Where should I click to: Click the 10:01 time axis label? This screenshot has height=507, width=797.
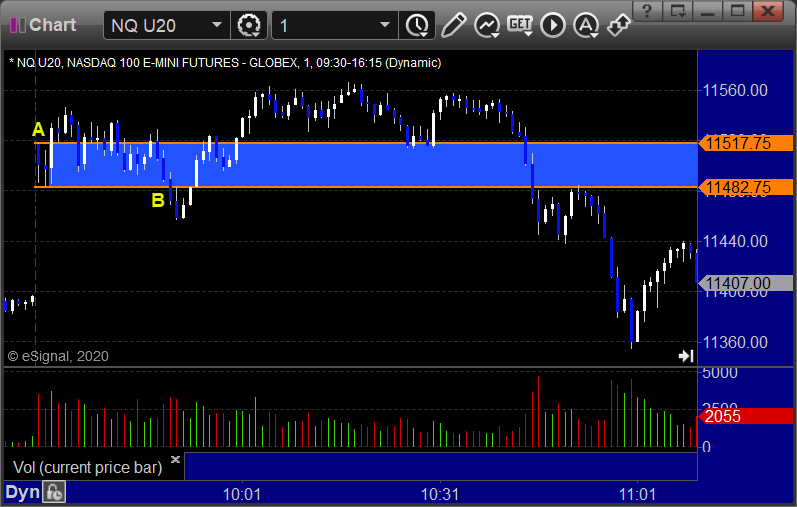(x=242, y=494)
